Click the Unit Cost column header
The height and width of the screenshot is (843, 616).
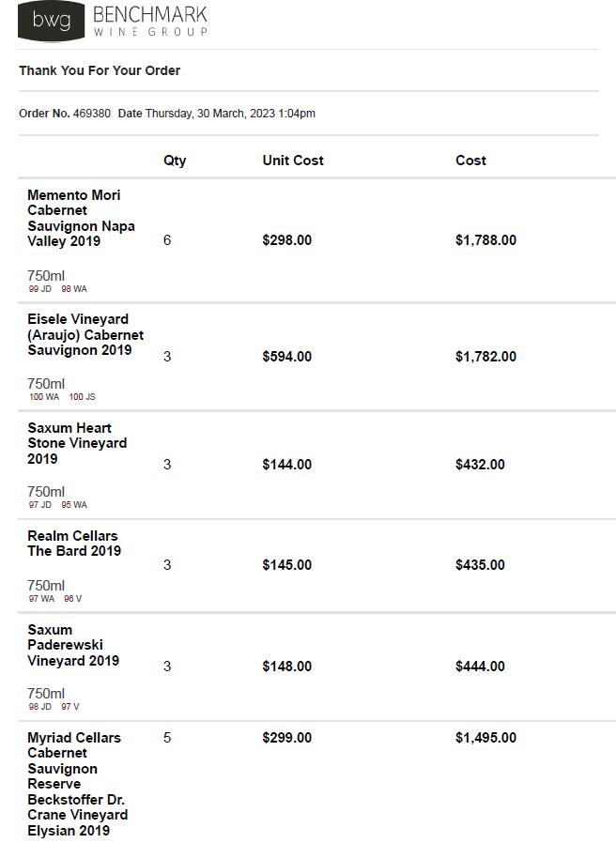coord(293,161)
